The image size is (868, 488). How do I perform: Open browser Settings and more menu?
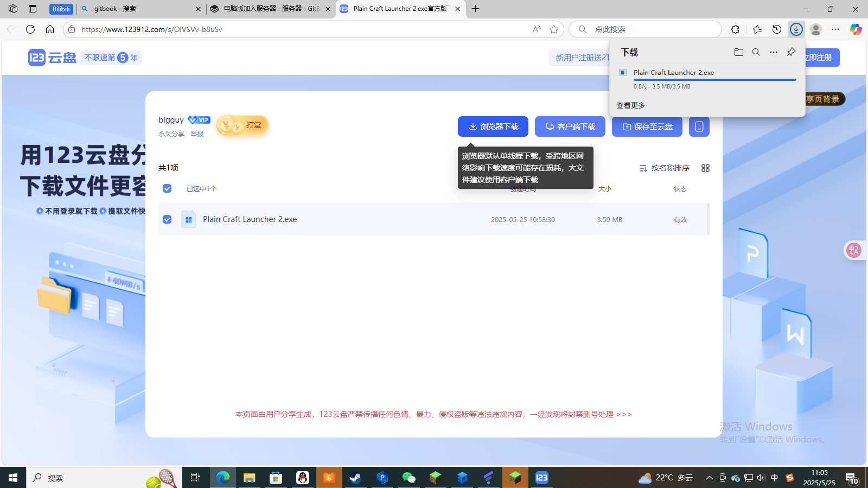pos(835,29)
